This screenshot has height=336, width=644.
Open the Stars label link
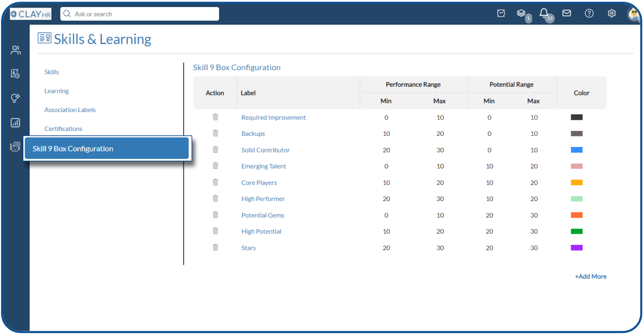pyautogui.click(x=248, y=248)
